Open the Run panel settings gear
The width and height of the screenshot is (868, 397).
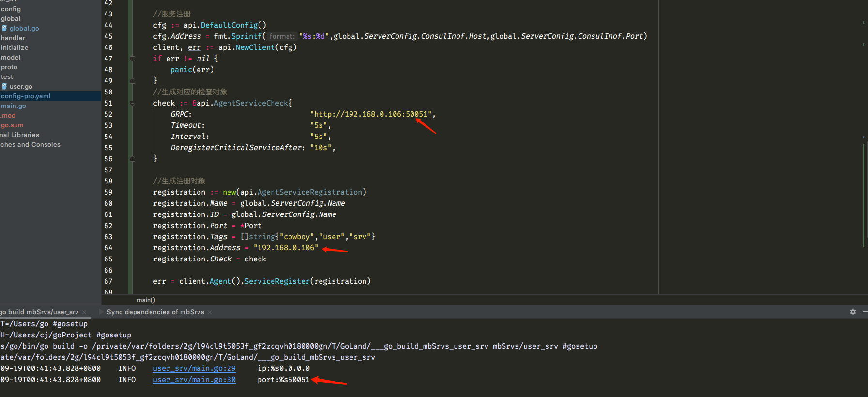853,312
